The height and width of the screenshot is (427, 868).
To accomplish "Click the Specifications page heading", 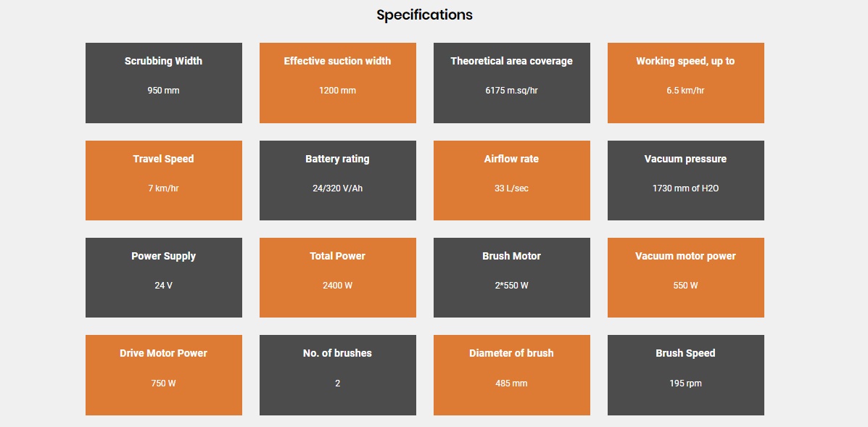I will coord(424,14).
